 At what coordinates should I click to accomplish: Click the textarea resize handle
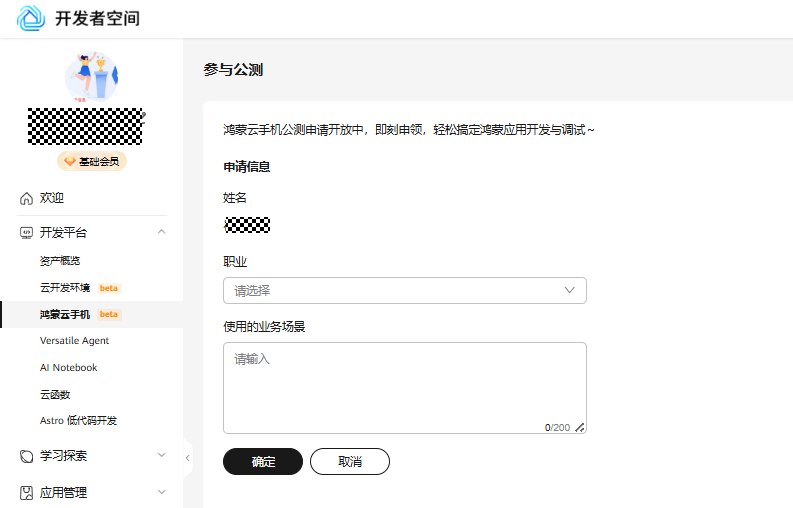(579, 427)
